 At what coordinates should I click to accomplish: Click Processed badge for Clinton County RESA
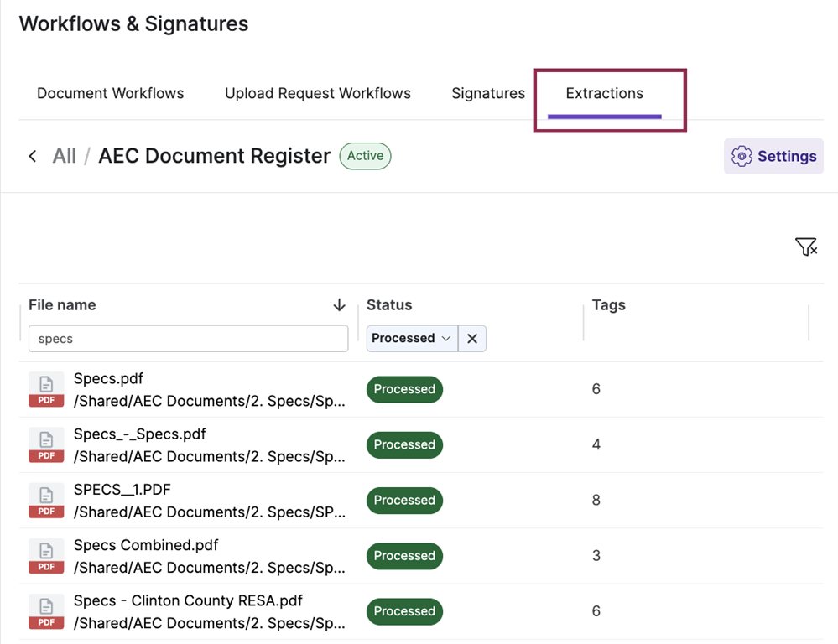tap(404, 611)
